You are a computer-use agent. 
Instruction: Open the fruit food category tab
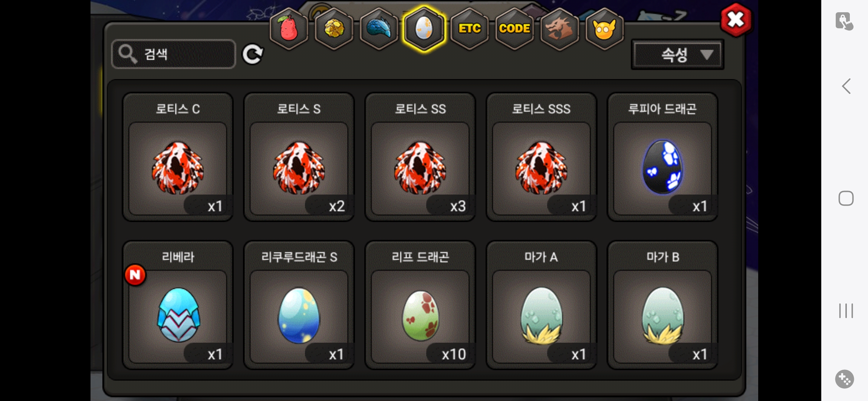coord(289,29)
